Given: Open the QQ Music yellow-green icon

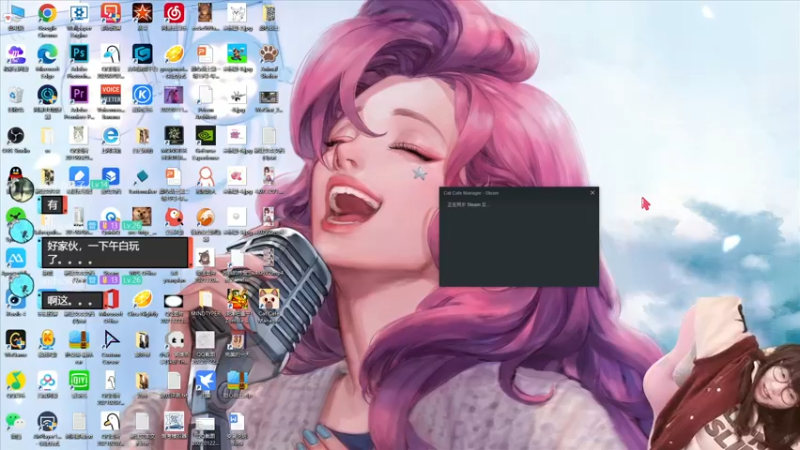Looking at the screenshot, I should 15,381.
